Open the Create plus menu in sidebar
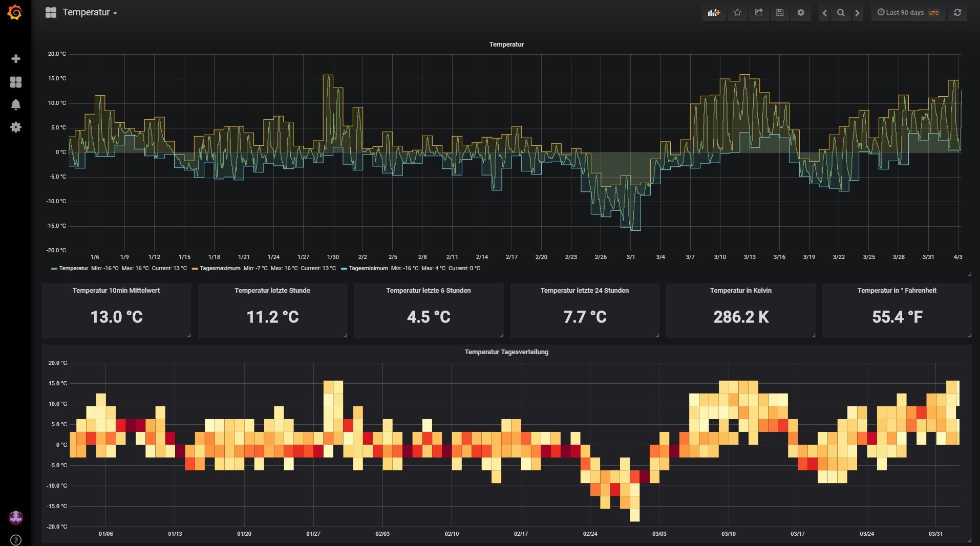Viewport: 980px width, 546px height. [x=16, y=59]
